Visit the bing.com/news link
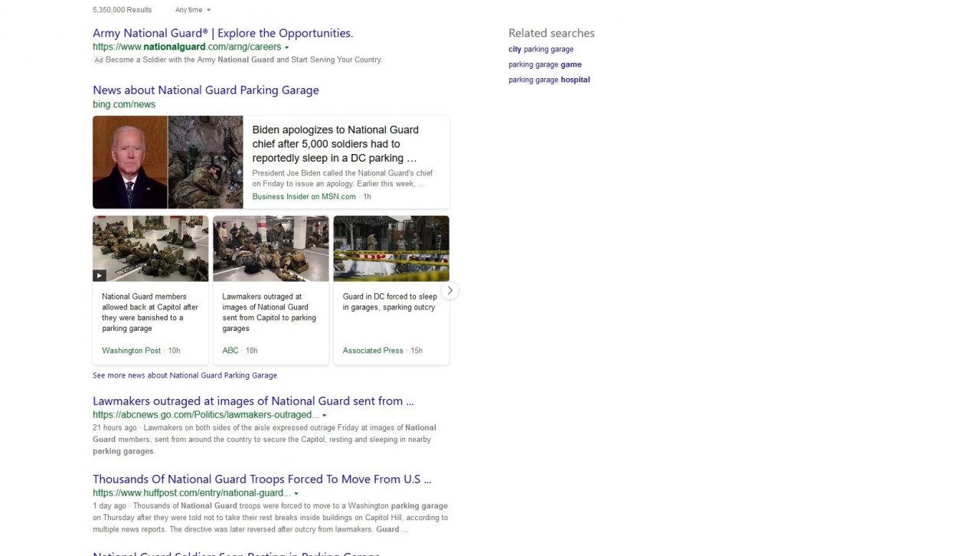Screen dimensions: 980x556 pyautogui.click(x=123, y=104)
